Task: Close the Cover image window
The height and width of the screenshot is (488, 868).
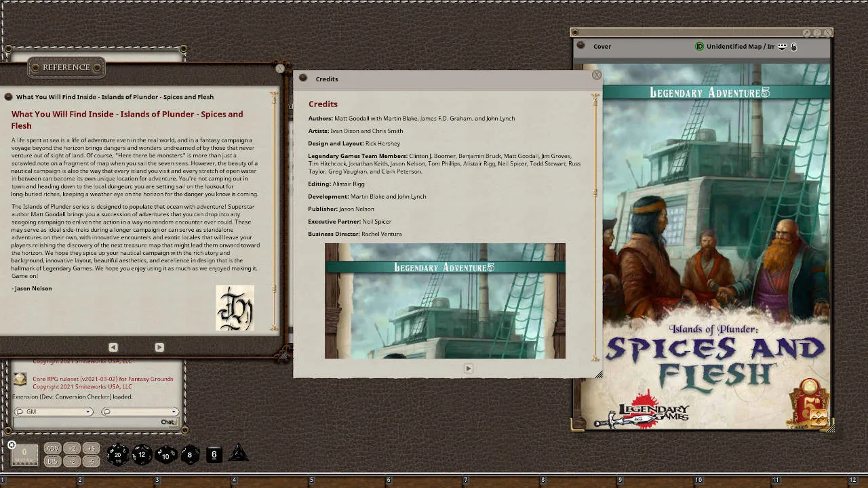Action: click(x=828, y=33)
